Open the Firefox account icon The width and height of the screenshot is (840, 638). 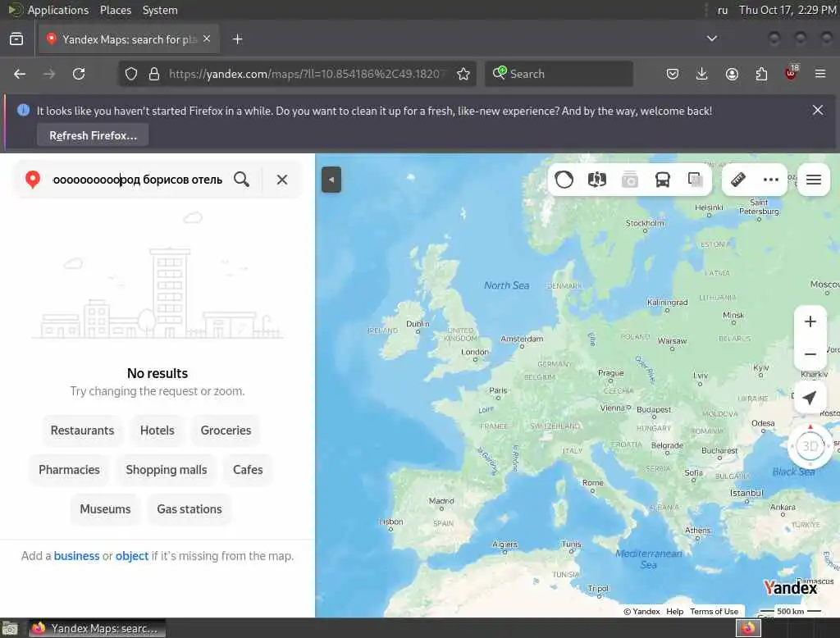point(732,74)
